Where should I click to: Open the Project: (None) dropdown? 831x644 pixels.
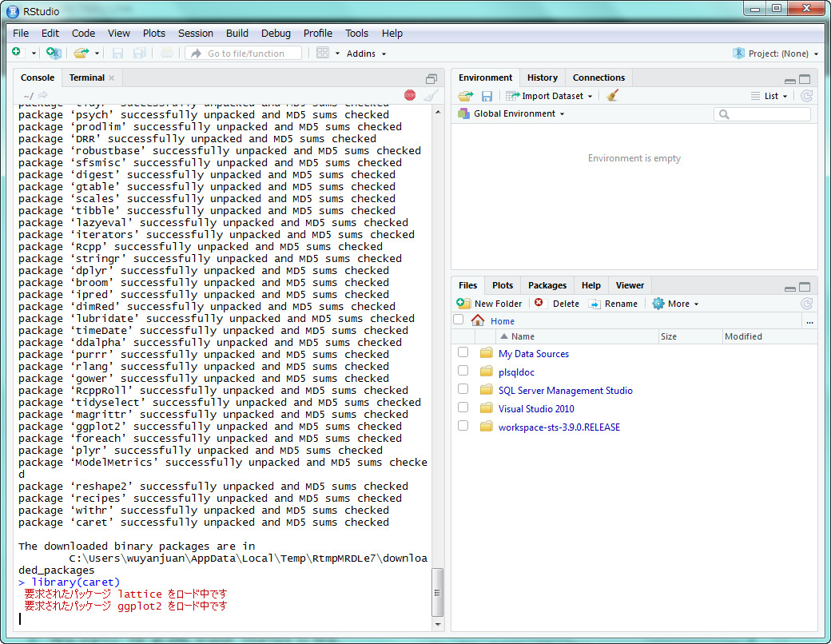775,54
